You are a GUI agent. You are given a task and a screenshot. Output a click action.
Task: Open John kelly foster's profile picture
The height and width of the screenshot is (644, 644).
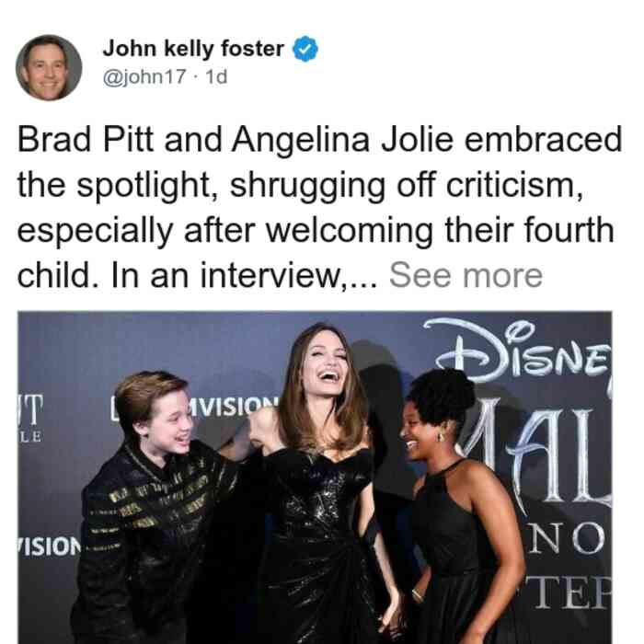click(49, 68)
